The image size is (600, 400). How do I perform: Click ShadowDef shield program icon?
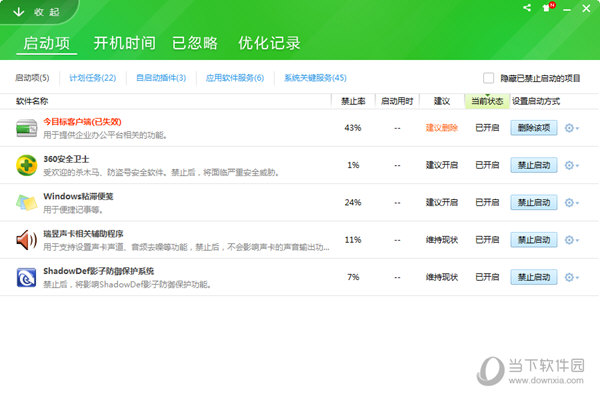[26, 278]
